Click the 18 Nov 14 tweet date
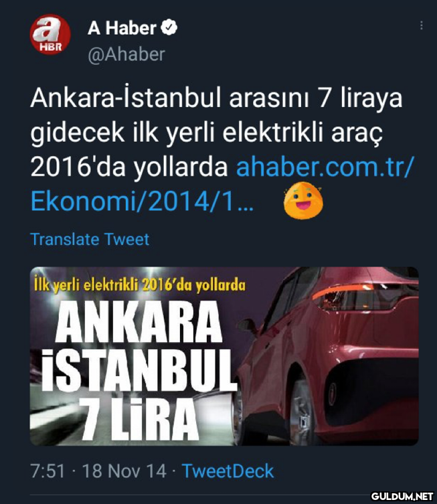 [124, 471]
